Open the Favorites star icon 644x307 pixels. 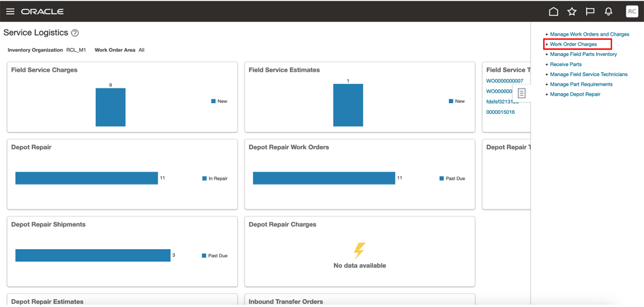point(572,11)
